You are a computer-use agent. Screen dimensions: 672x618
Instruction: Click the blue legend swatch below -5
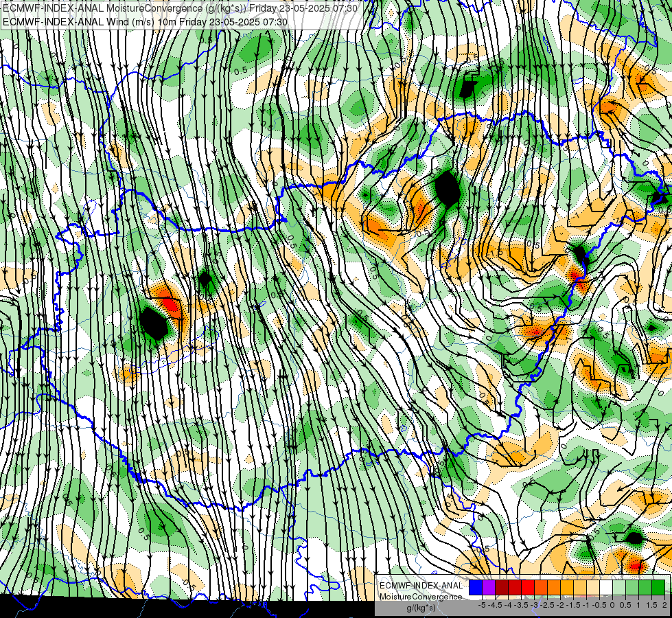pyautogui.click(x=476, y=588)
